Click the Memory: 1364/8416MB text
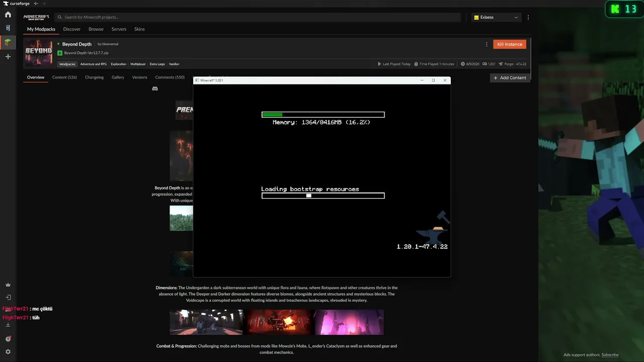This screenshot has height=362, width=644. click(x=321, y=122)
